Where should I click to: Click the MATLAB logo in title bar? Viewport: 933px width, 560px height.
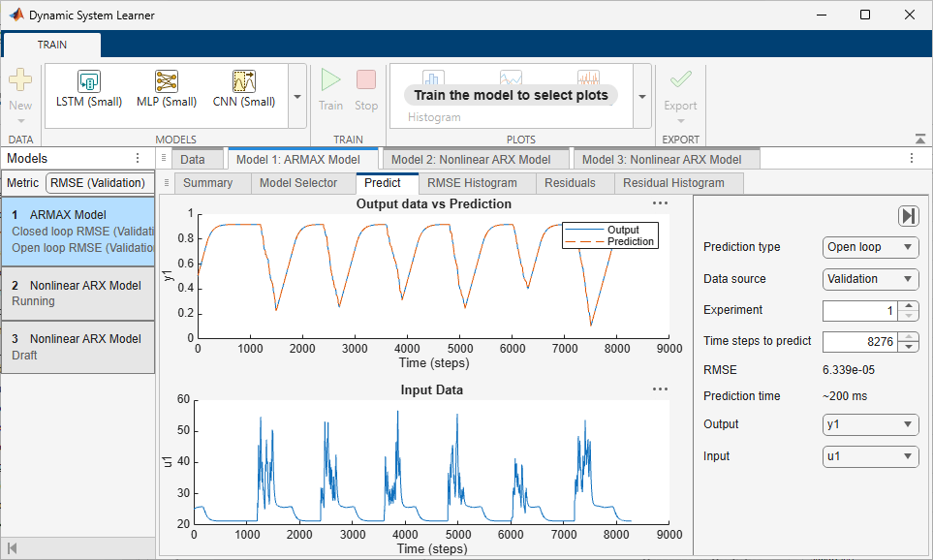[16, 15]
